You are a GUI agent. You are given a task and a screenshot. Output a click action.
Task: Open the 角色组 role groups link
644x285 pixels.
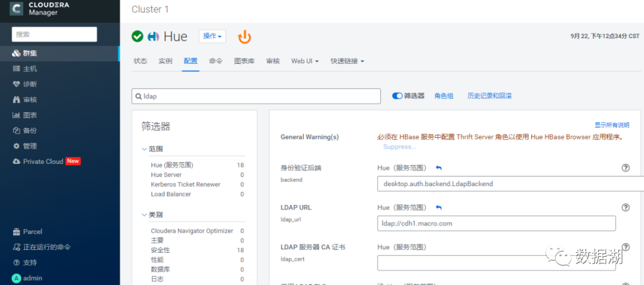(444, 95)
